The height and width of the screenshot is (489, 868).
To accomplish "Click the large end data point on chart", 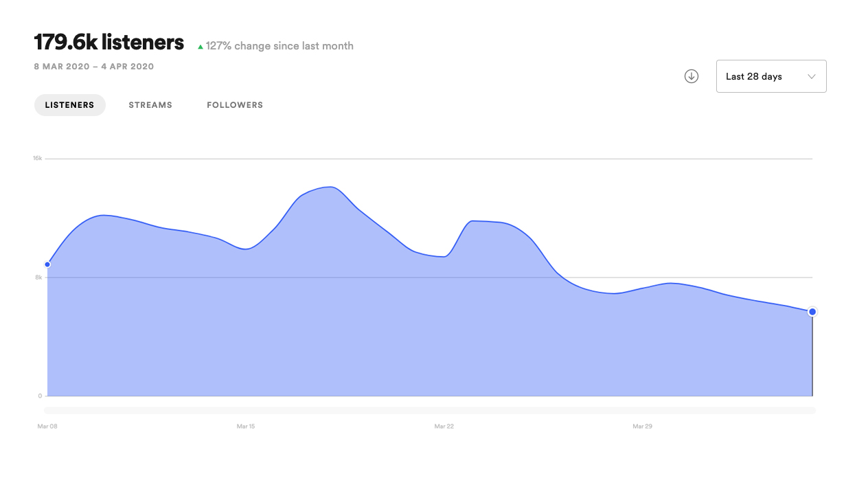I will [x=812, y=312].
